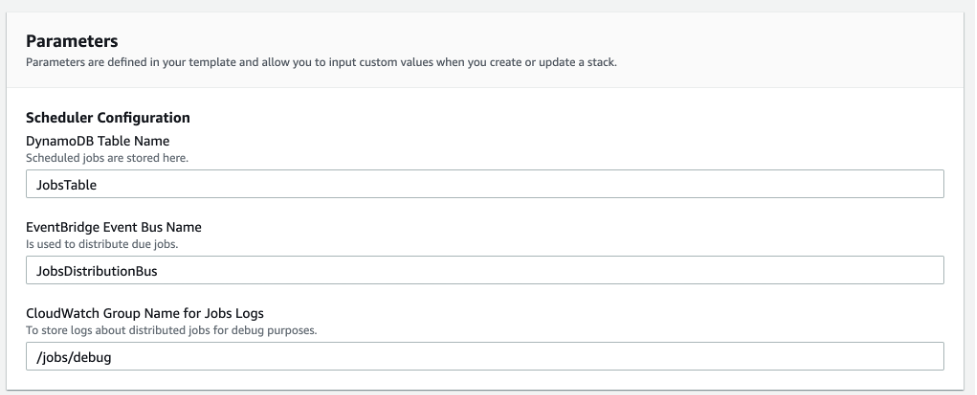Click the EventBridge Event Bus Name label

click(x=113, y=227)
